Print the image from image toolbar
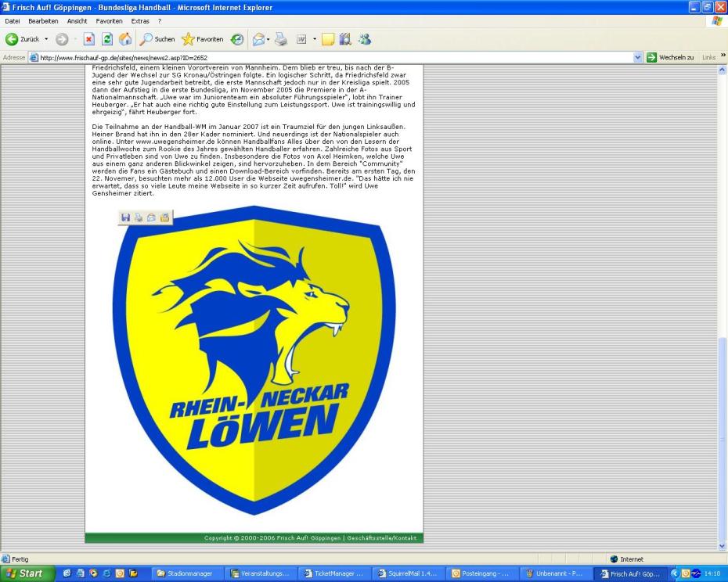This screenshot has height=582, width=728. tap(139, 217)
